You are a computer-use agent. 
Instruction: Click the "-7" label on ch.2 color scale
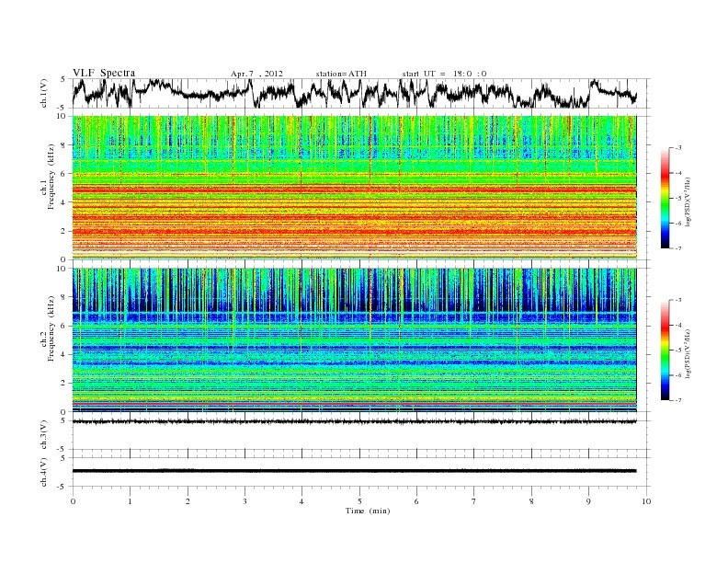[678, 400]
